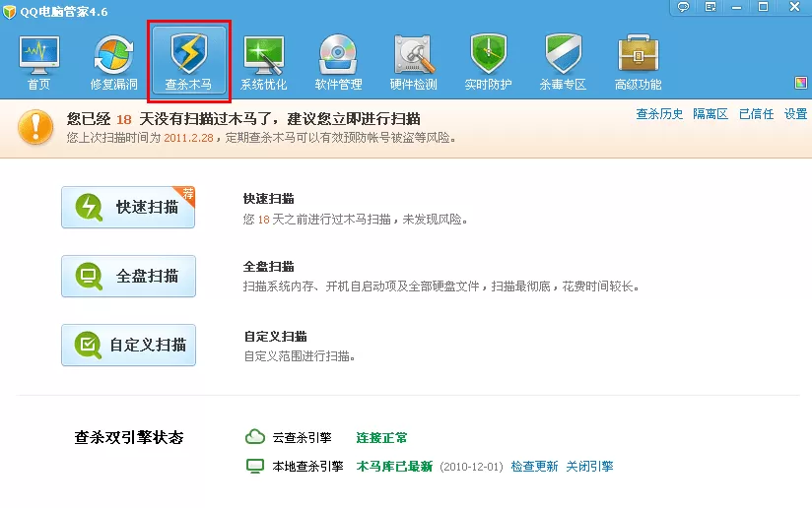Minimize the QQ电脑管家 window
The height and width of the screenshot is (508, 812).
736,7
